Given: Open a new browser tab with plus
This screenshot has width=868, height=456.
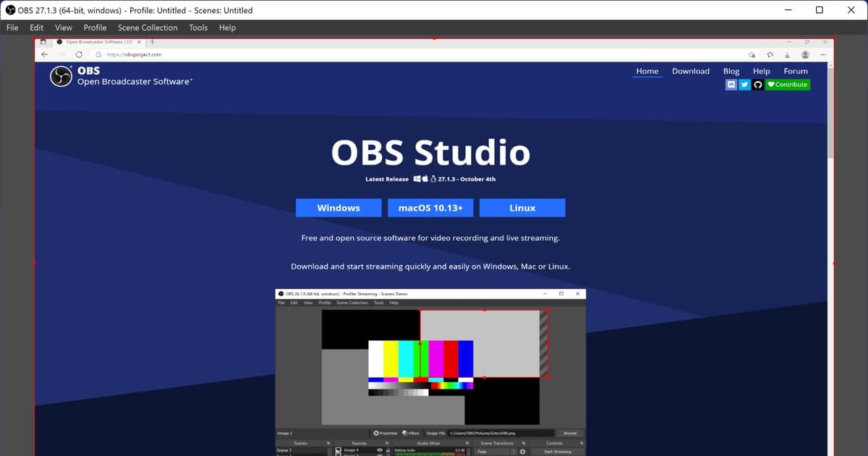Looking at the screenshot, I should click(x=153, y=42).
